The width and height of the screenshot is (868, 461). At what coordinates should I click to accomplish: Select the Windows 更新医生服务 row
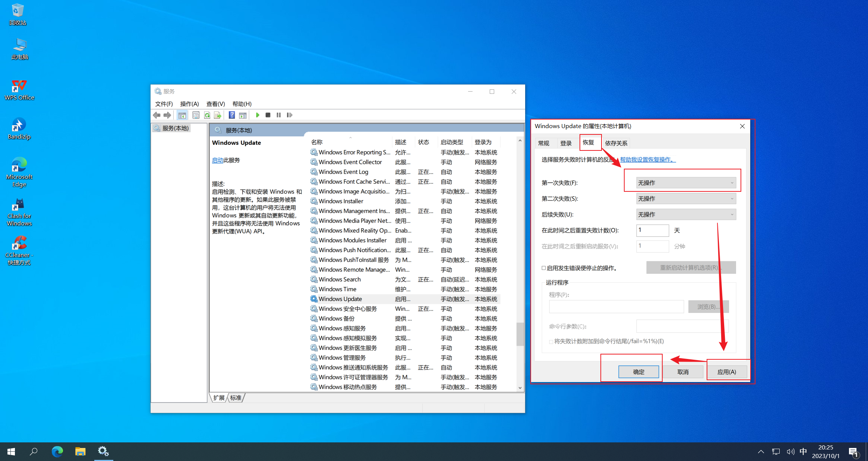404,348
